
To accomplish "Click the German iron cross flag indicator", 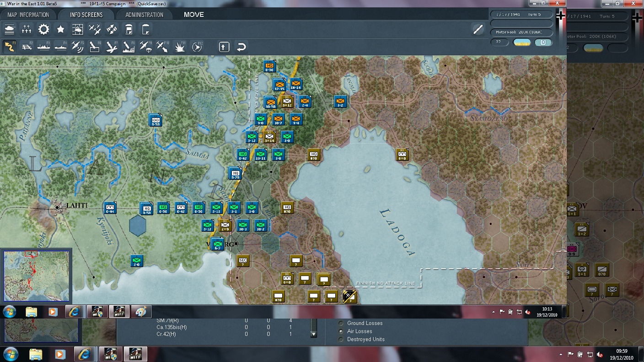I will point(560,16).
